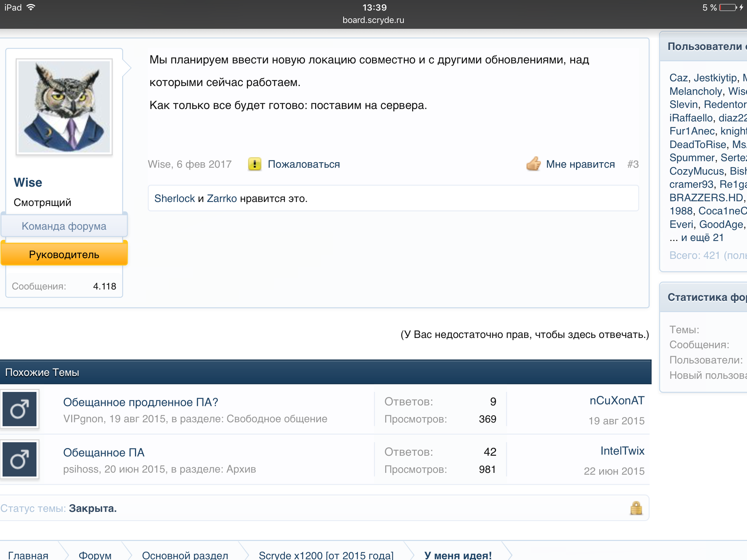Open post permalink #3
The width and height of the screenshot is (747, 560).
(633, 164)
